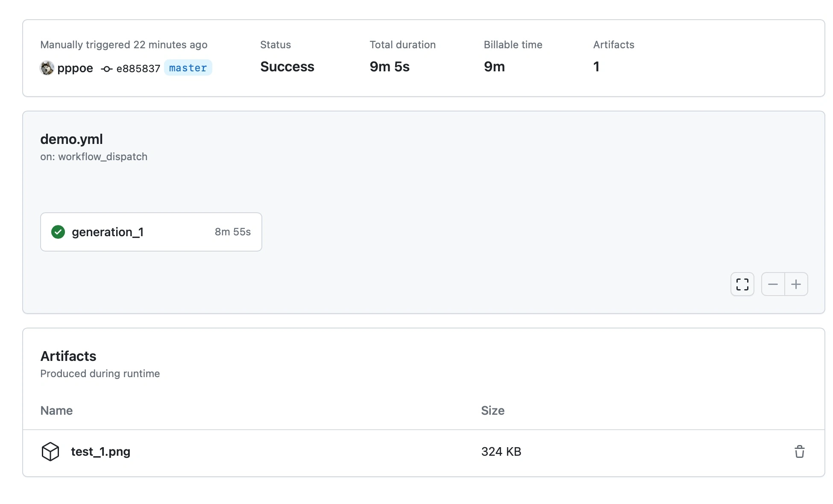The width and height of the screenshot is (833, 504).
Task: Open commit e885837 link
Action: [x=138, y=68]
